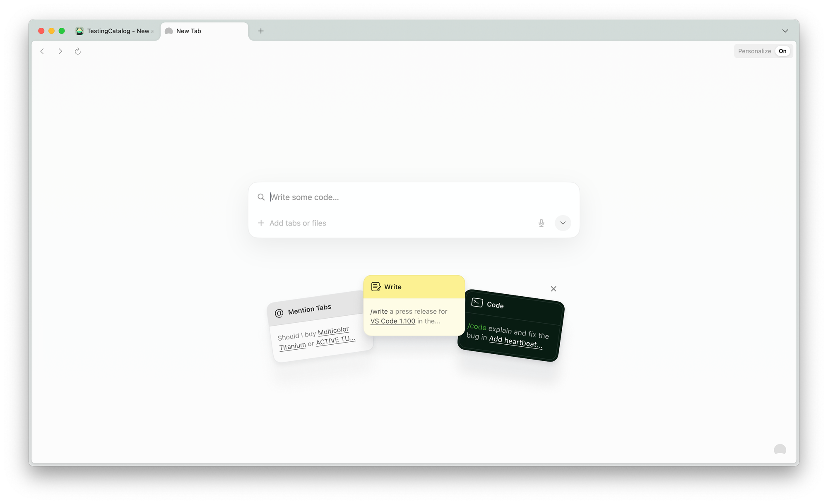Image resolution: width=828 pixels, height=504 pixels.
Task: Click the search magnifier icon
Action: tap(261, 197)
